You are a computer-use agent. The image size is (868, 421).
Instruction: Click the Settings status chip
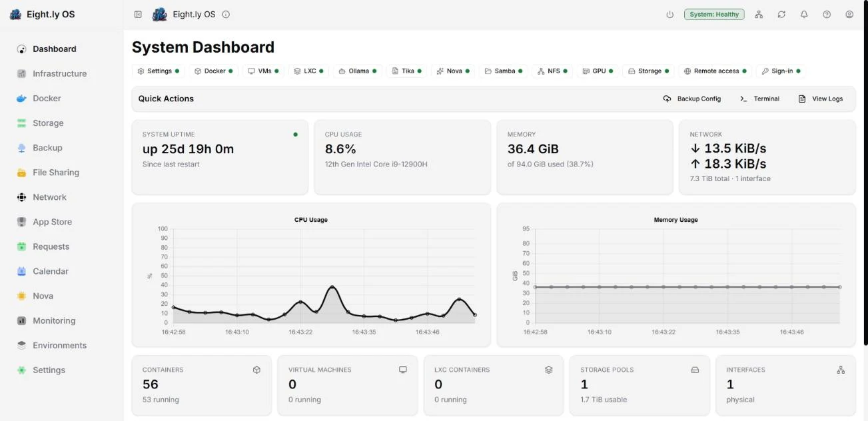coord(158,71)
